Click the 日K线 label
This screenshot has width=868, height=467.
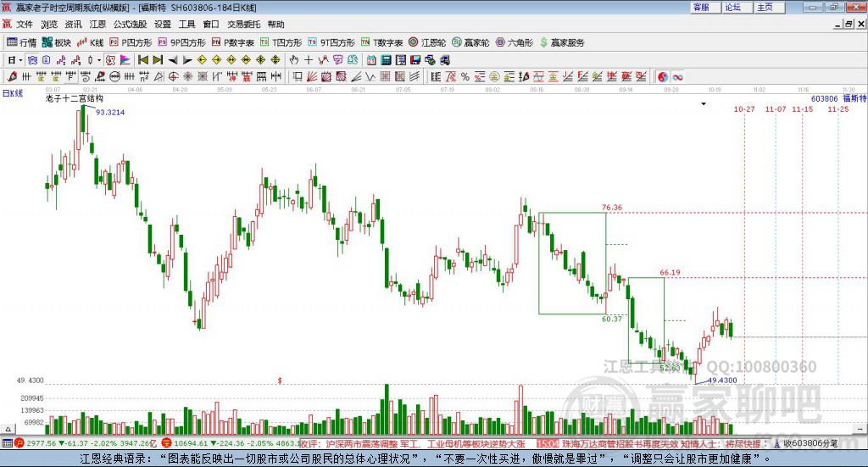tap(13, 93)
